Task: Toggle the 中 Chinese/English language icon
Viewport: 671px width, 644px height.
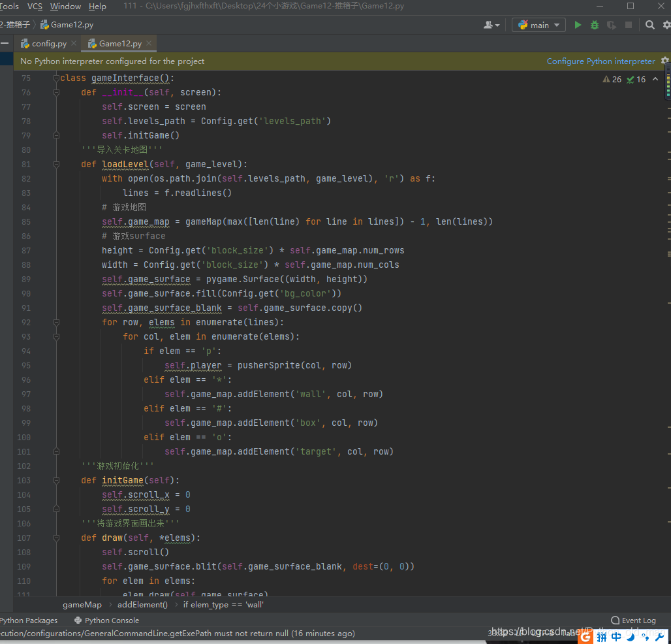Action: tap(616, 637)
